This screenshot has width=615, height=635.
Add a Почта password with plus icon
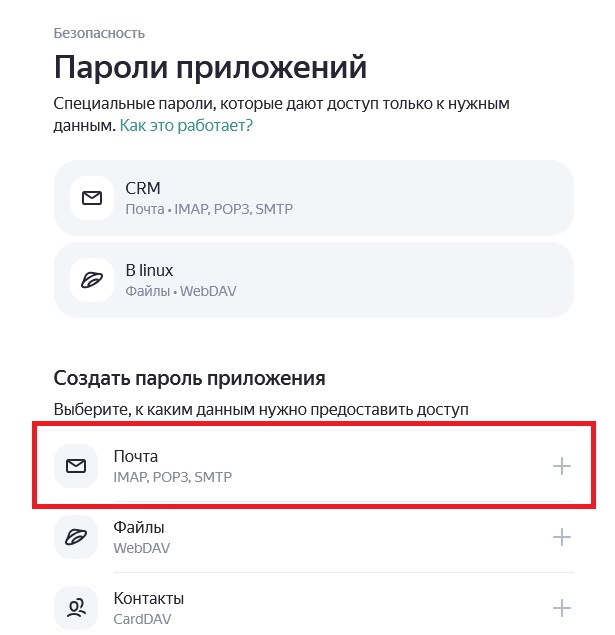click(x=562, y=466)
